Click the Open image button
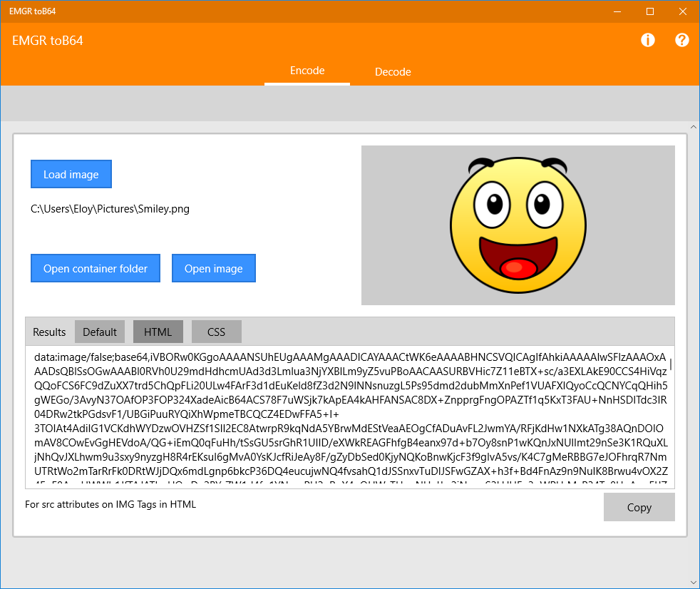 pos(213,268)
